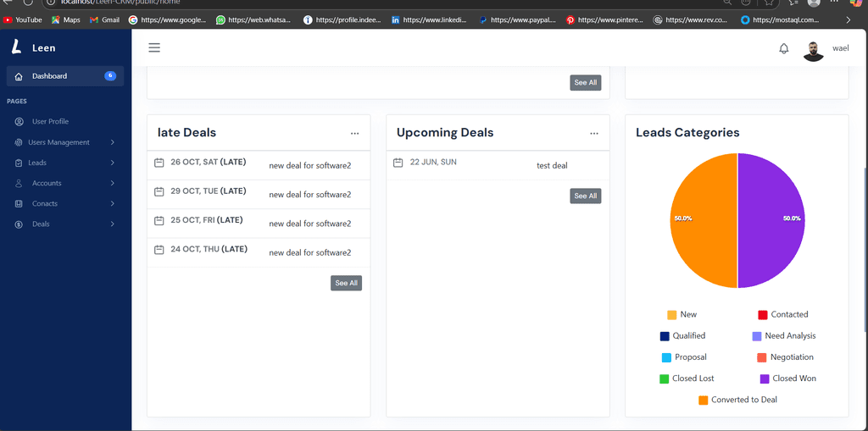Screen dimensions: 868x431
Task: Expand Leads submenu arrow
Action: [x=113, y=163]
